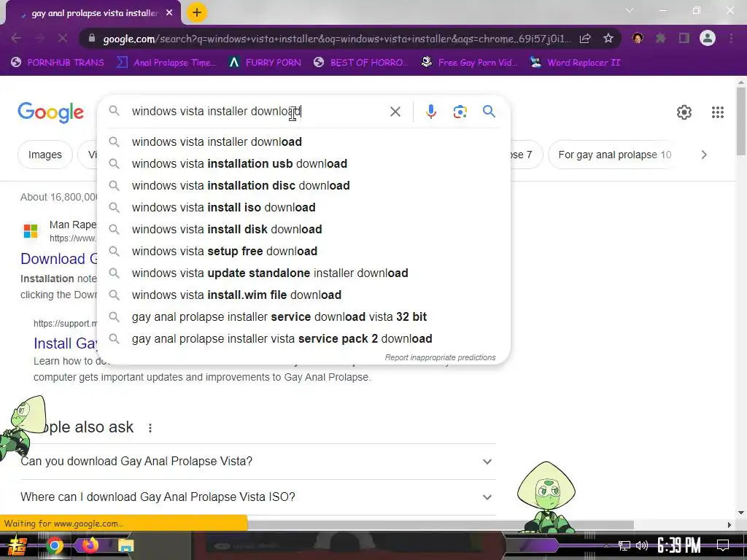Open the Windows Start menu
This screenshot has width=747, height=560.
coord(17,545)
